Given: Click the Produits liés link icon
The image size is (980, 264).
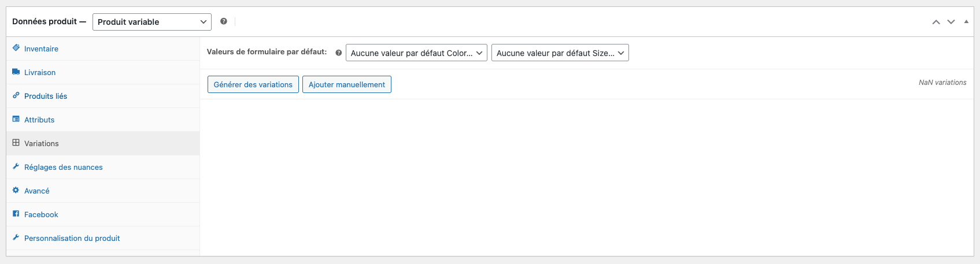Looking at the screenshot, I should coord(16,95).
